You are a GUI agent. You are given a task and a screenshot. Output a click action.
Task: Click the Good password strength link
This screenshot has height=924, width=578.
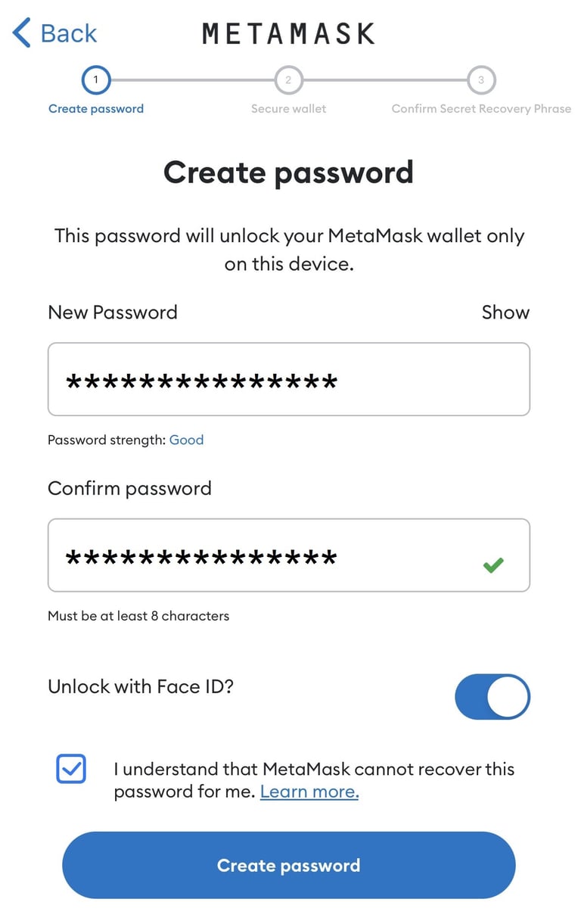(x=186, y=440)
